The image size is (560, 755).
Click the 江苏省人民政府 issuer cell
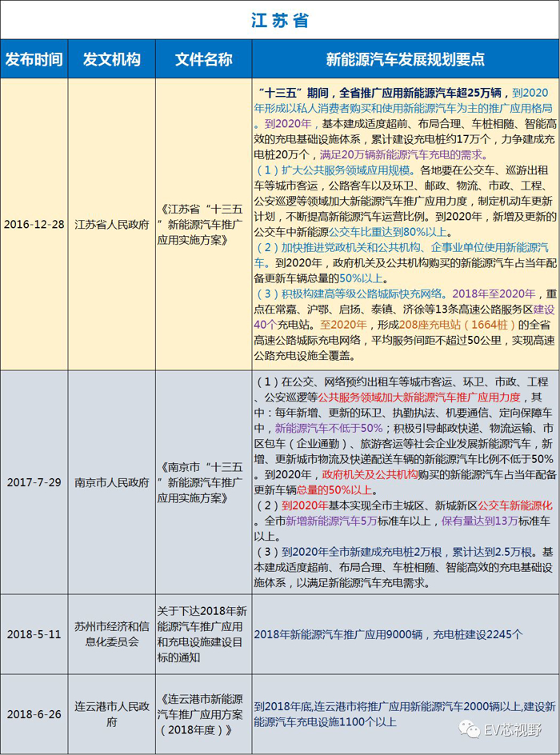click(x=111, y=225)
